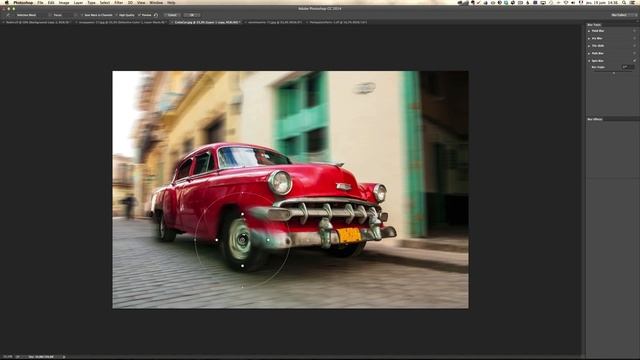Open the Apple menu
The image size is (640, 360).
click(7, 2)
